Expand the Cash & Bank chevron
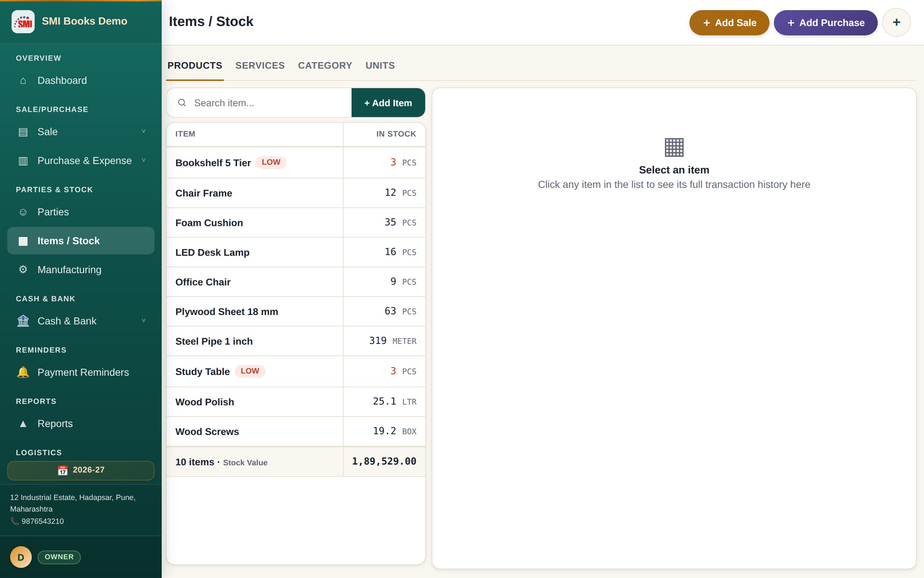Image resolution: width=924 pixels, height=578 pixels. 144,320
